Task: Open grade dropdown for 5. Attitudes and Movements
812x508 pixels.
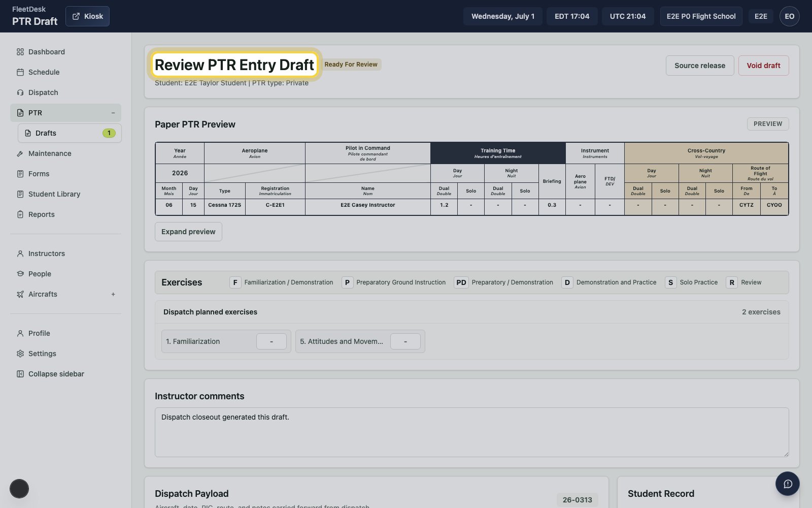Action: (x=405, y=341)
